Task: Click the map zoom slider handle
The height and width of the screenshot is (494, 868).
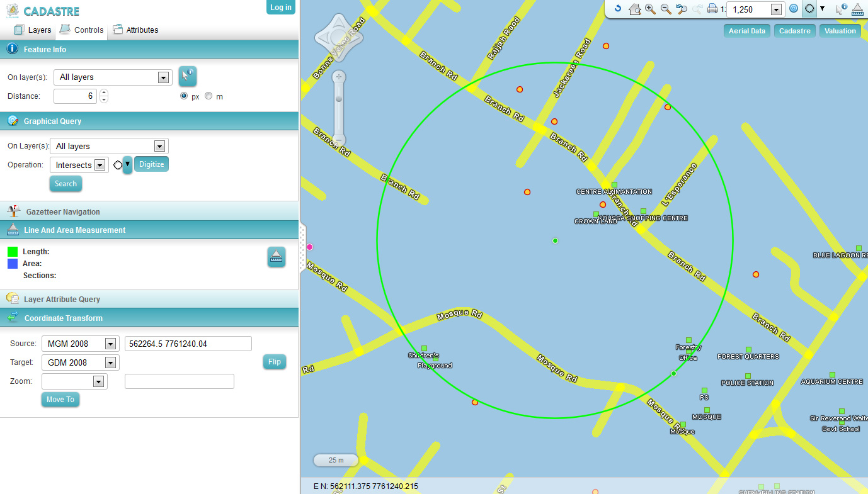Action: click(339, 99)
